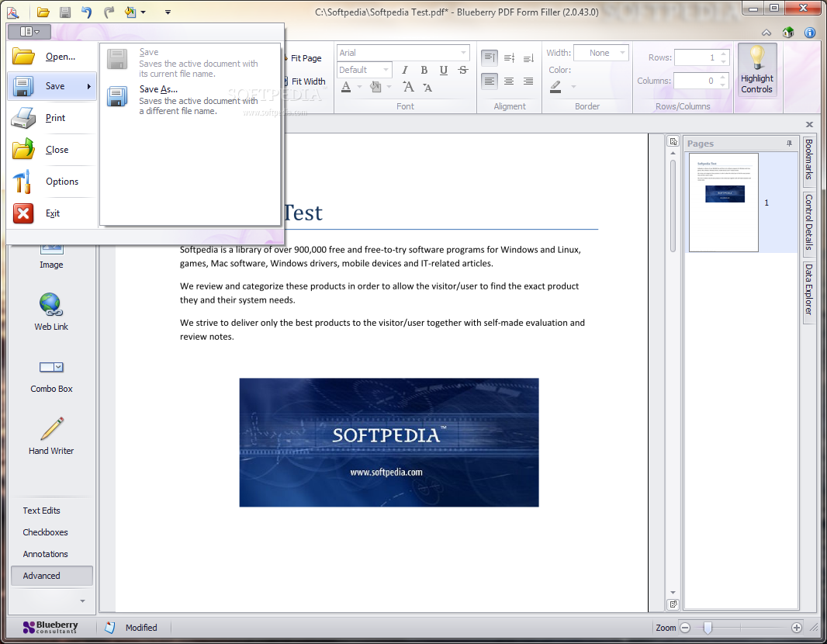Toggle bold formatting
This screenshot has width=827, height=644.
(424, 70)
